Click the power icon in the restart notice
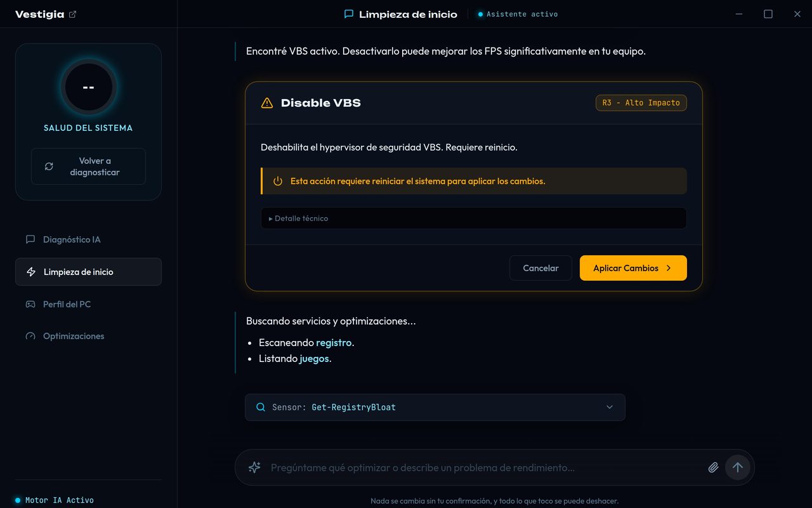This screenshot has height=508, width=812. [x=278, y=181]
